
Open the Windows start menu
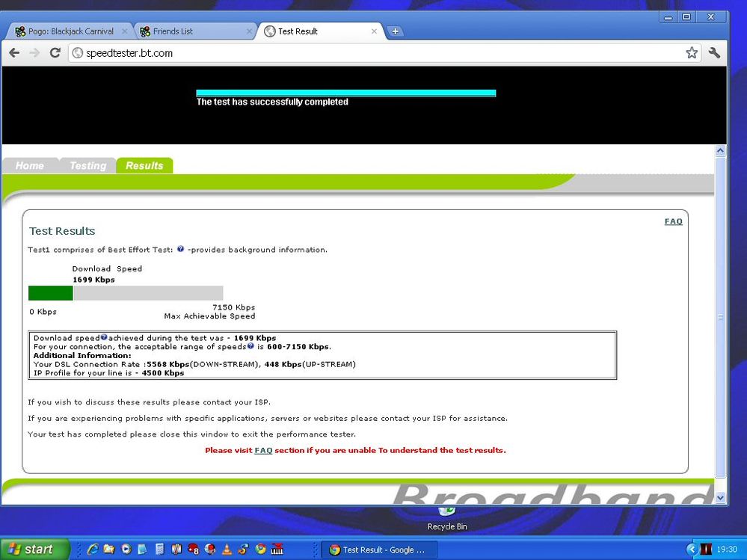(34, 549)
